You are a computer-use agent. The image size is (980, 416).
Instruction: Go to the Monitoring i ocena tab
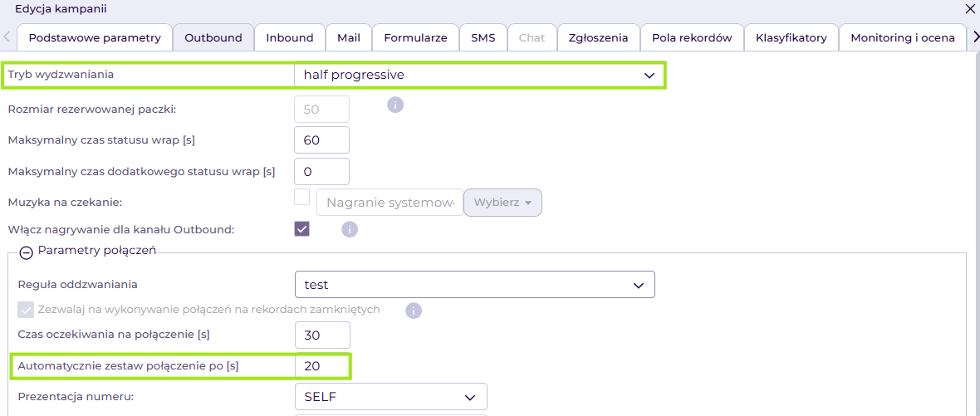click(903, 37)
